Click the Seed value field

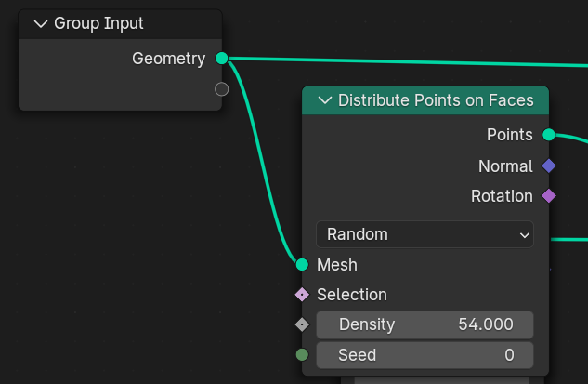click(425, 355)
